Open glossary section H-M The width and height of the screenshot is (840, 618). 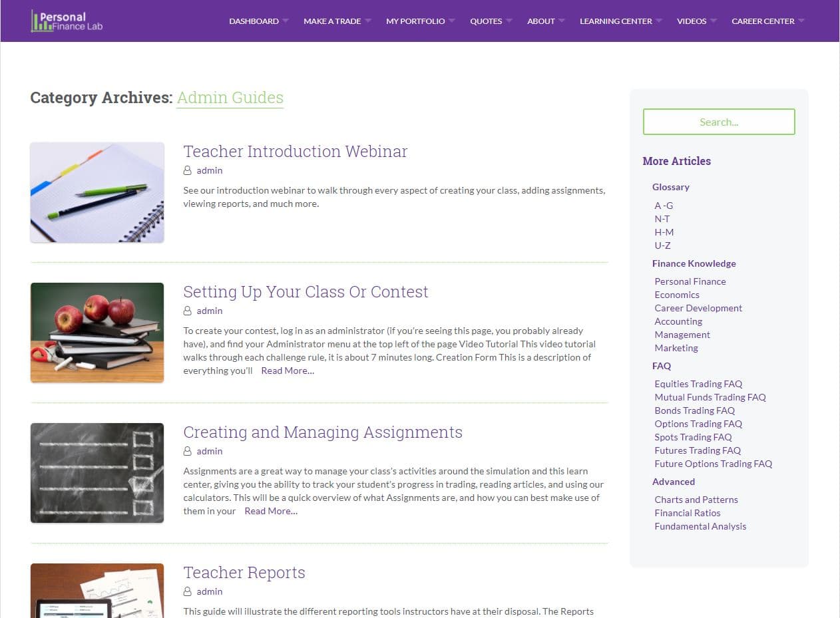click(x=664, y=232)
